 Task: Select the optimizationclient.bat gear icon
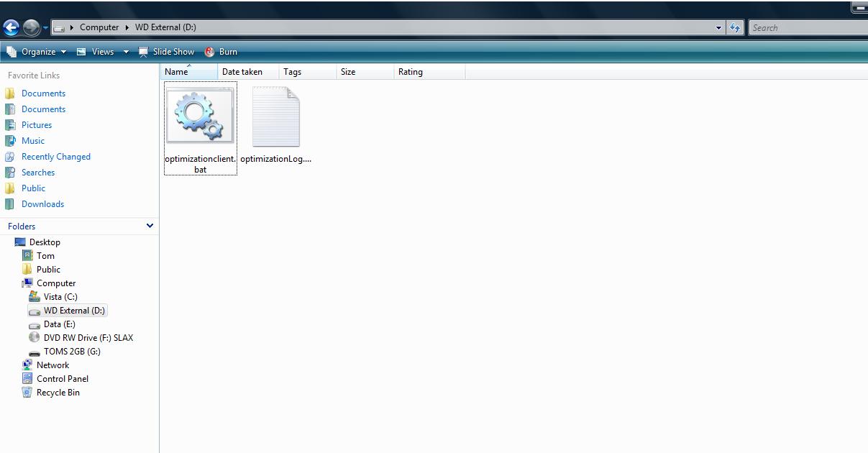click(200, 116)
